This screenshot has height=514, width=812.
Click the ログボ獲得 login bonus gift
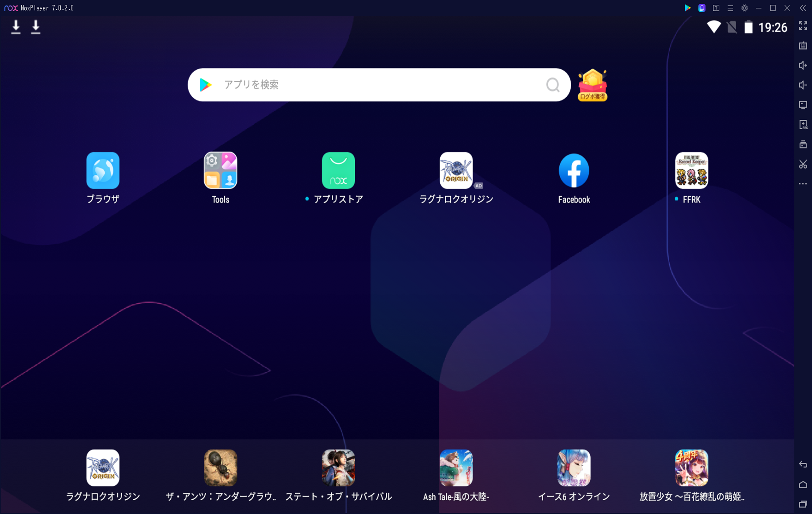click(x=593, y=85)
